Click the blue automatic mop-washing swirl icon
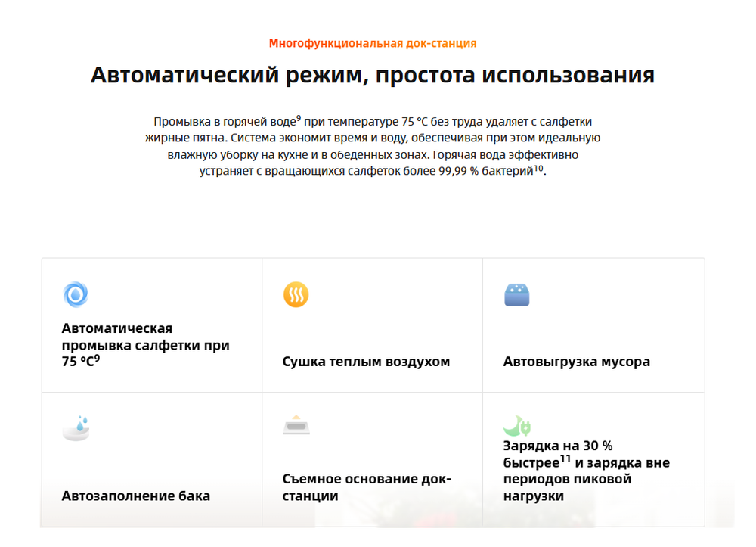The height and width of the screenshot is (547, 756). tap(76, 294)
